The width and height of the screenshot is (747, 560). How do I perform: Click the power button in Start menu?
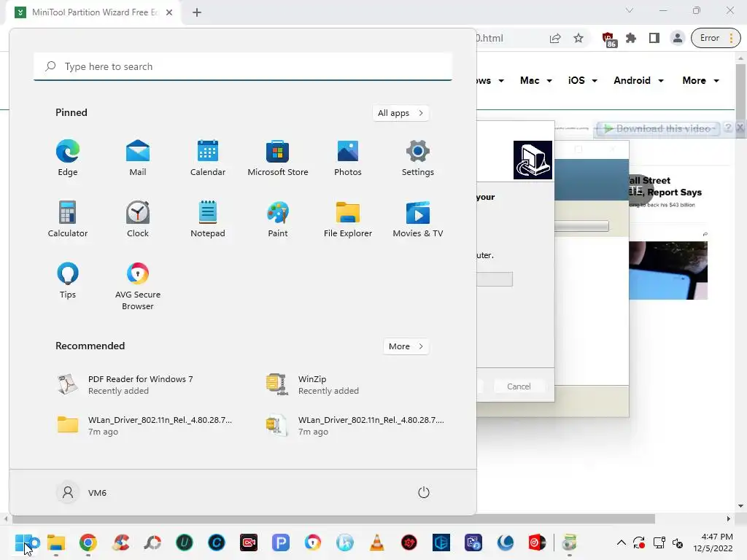pyautogui.click(x=424, y=492)
